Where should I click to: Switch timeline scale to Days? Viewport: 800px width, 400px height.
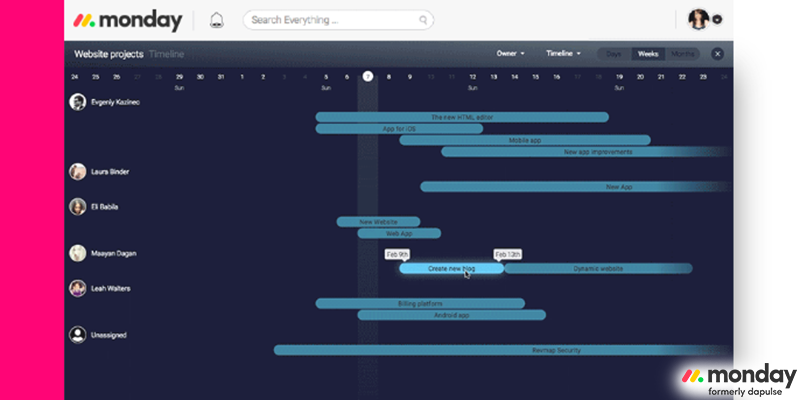pyautogui.click(x=613, y=54)
